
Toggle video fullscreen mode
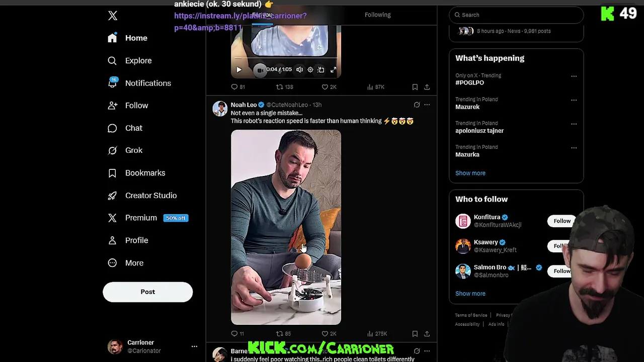(333, 70)
